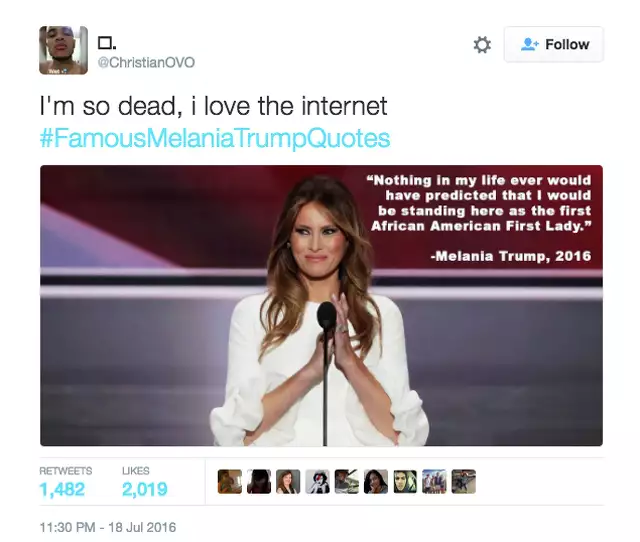Open the 11:30 PM - 18 Jul 2016 timestamp
The image size is (640, 542).
coord(108,527)
